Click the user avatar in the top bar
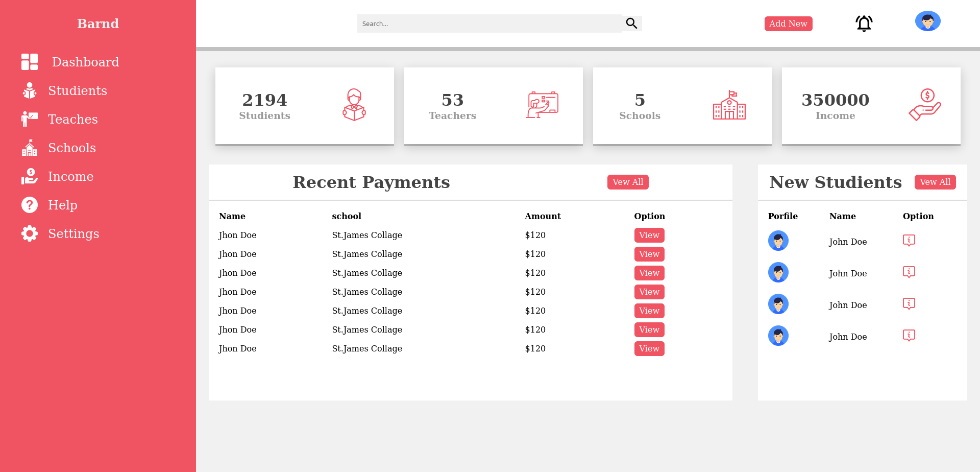 (927, 21)
